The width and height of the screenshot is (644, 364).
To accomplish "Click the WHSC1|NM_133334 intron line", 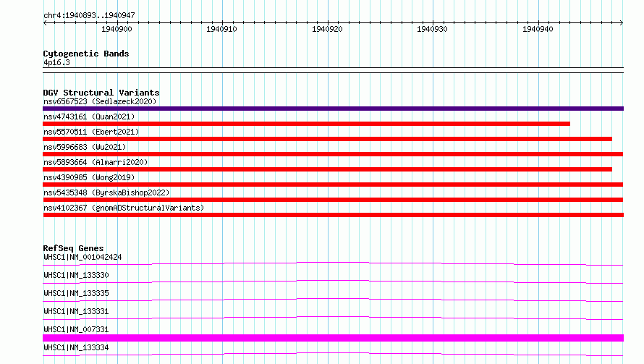I will tap(333, 354).
